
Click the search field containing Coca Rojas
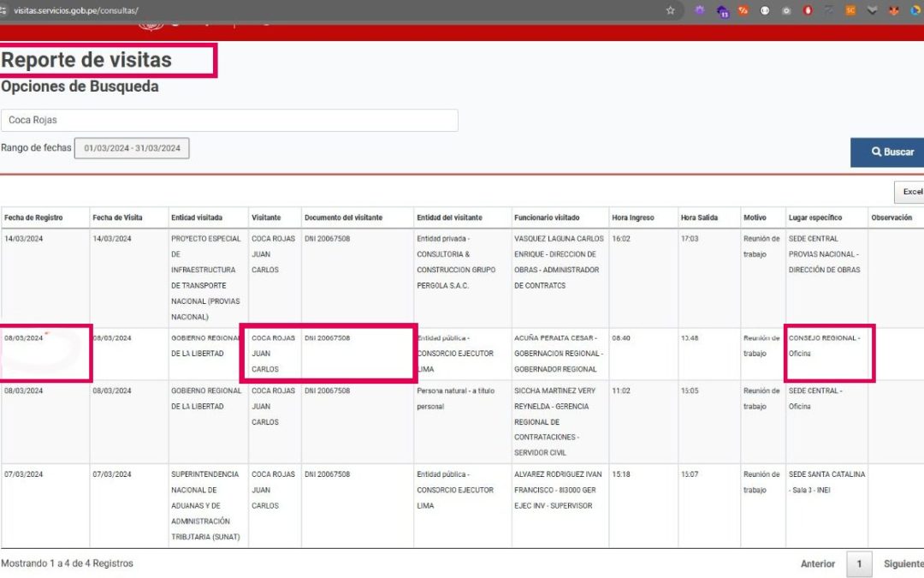tap(229, 121)
